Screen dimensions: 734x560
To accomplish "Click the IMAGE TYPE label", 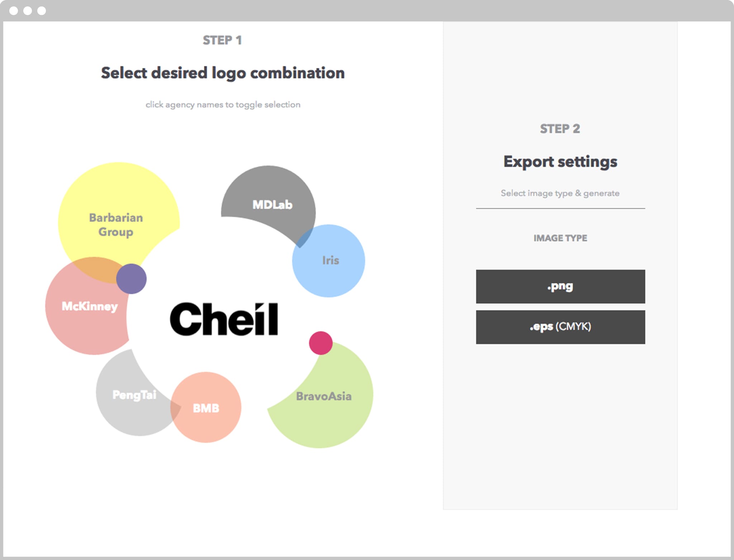I will tap(561, 238).
